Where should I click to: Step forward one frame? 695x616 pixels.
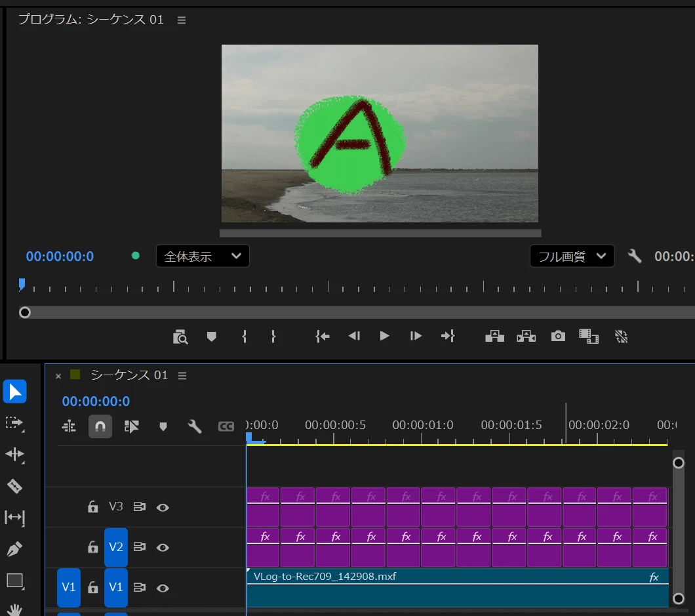[415, 336]
